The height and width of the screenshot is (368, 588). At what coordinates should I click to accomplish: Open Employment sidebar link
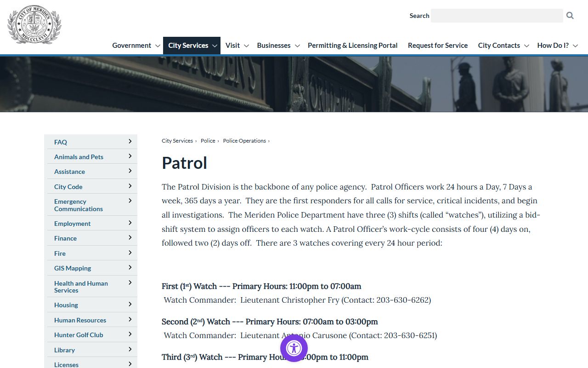pyautogui.click(x=73, y=224)
